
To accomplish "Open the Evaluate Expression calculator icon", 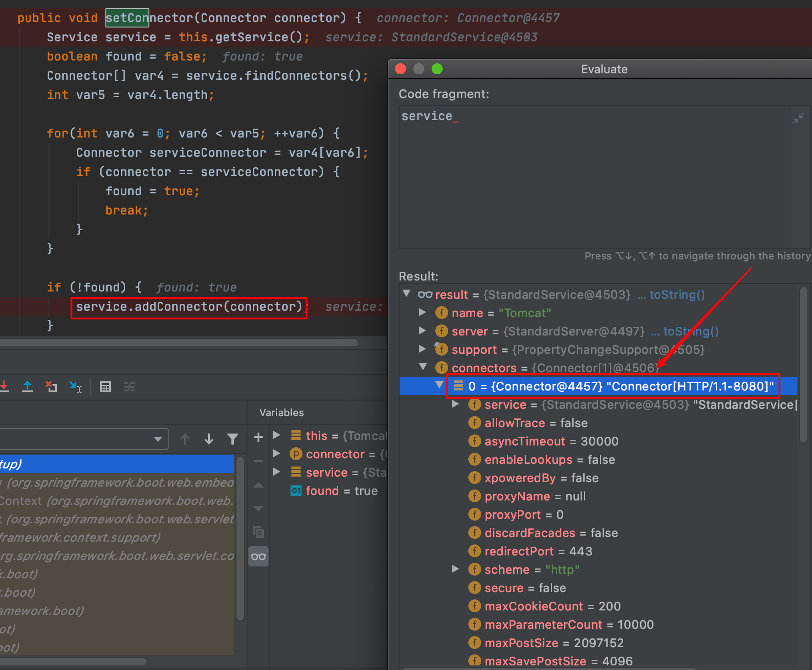I will click(x=105, y=387).
